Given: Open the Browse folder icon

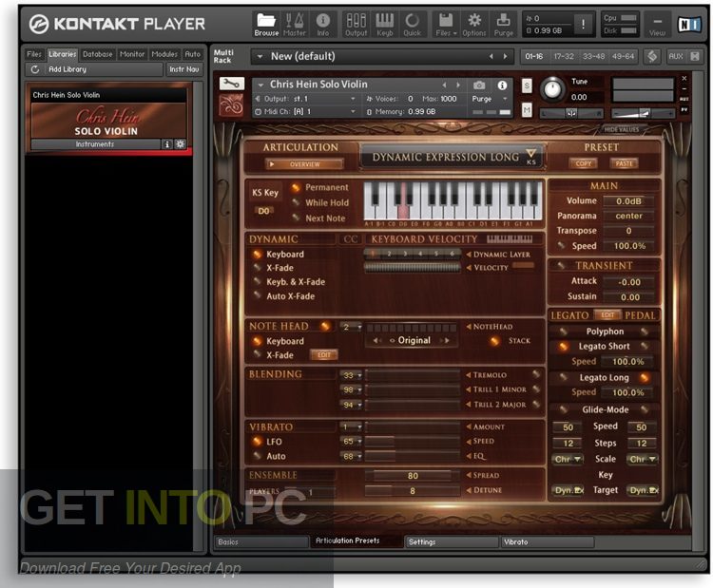Looking at the screenshot, I should click(x=266, y=25).
